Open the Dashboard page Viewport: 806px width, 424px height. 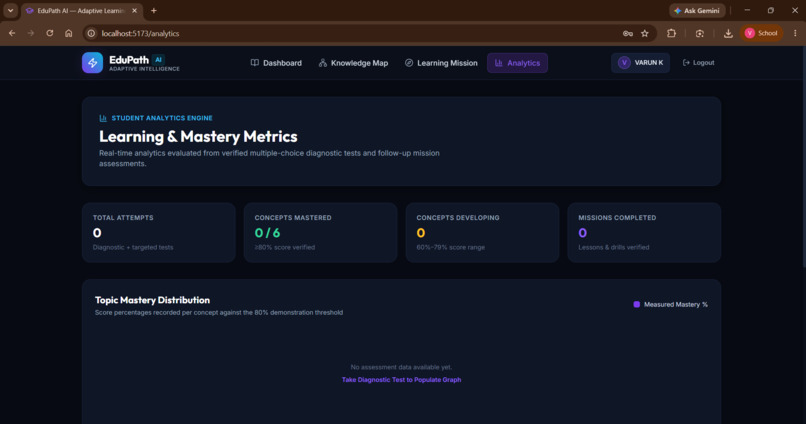(276, 63)
